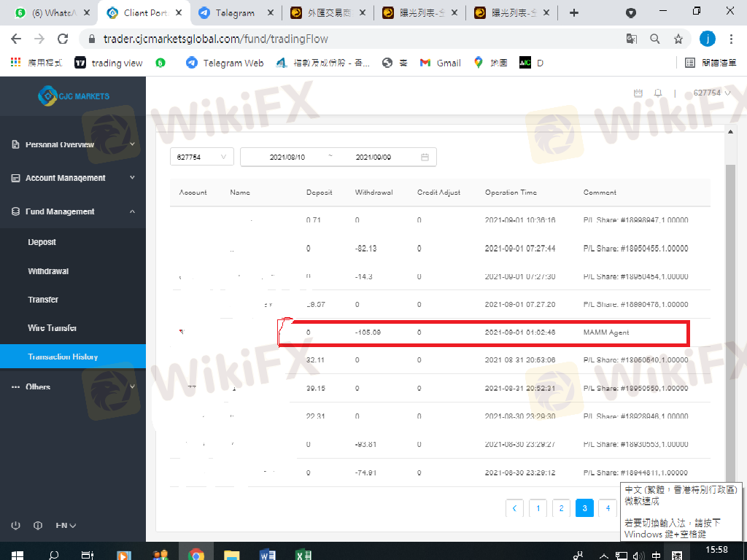
Task: Click the CJC Markets logo
Action: [x=73, y=96]
